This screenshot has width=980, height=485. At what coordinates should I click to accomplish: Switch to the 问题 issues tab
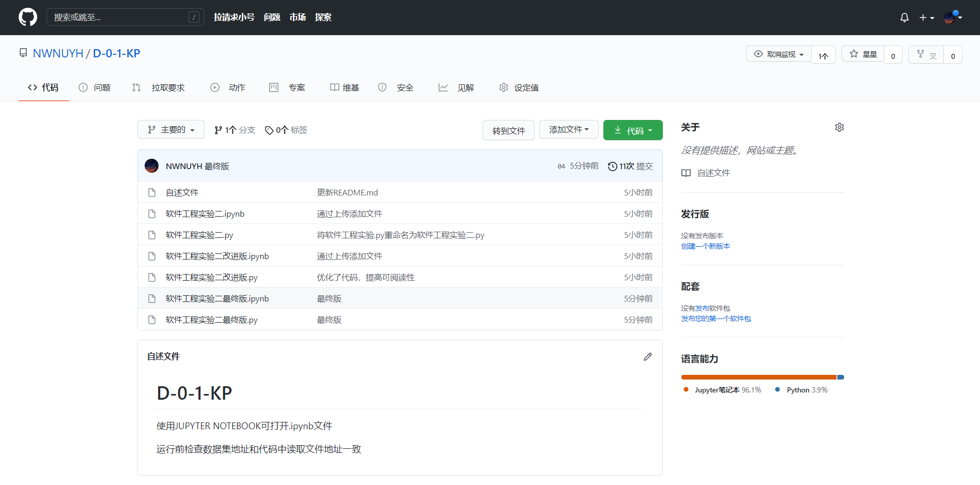point(95,87)
